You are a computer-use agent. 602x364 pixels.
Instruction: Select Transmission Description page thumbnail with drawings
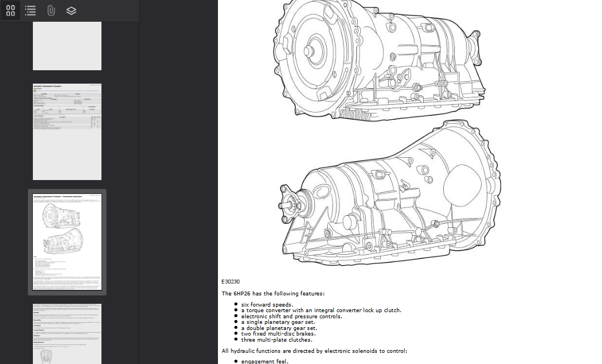point(67,242)
